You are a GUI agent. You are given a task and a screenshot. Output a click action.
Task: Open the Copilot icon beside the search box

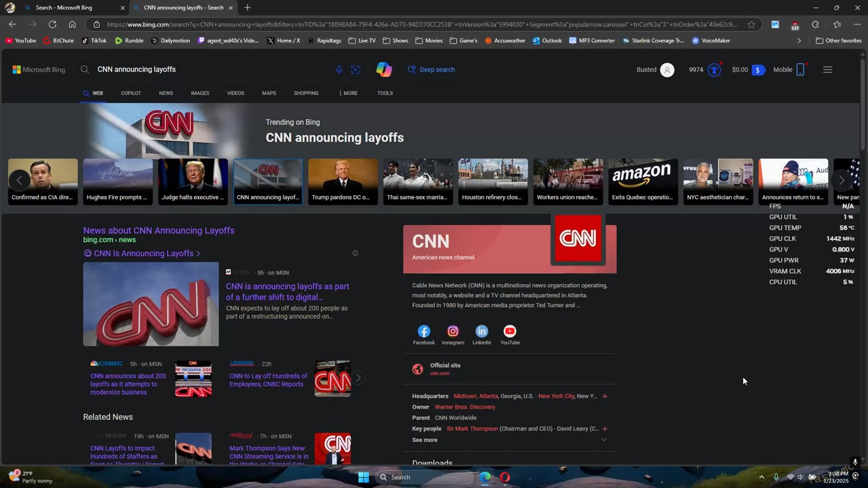point(384,69)
